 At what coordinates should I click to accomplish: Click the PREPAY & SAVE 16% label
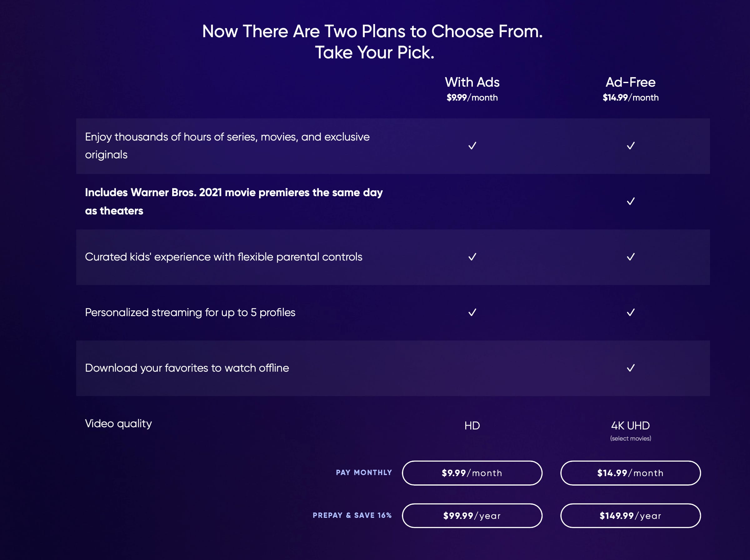tap(352, 515)
